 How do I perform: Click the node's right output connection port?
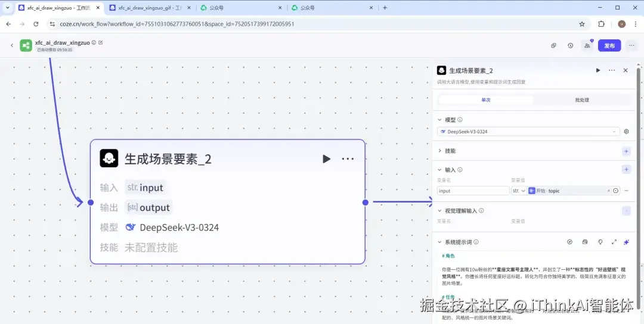point(365,202)
